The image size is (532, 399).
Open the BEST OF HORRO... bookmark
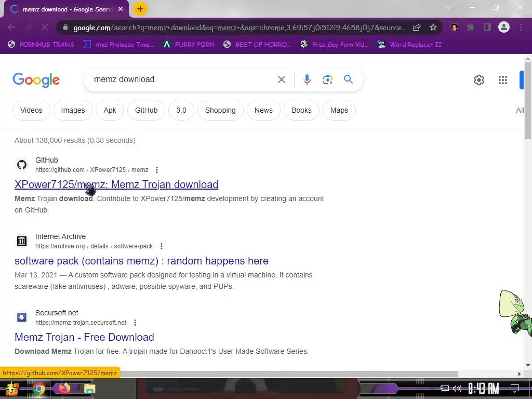coord(257,45)
